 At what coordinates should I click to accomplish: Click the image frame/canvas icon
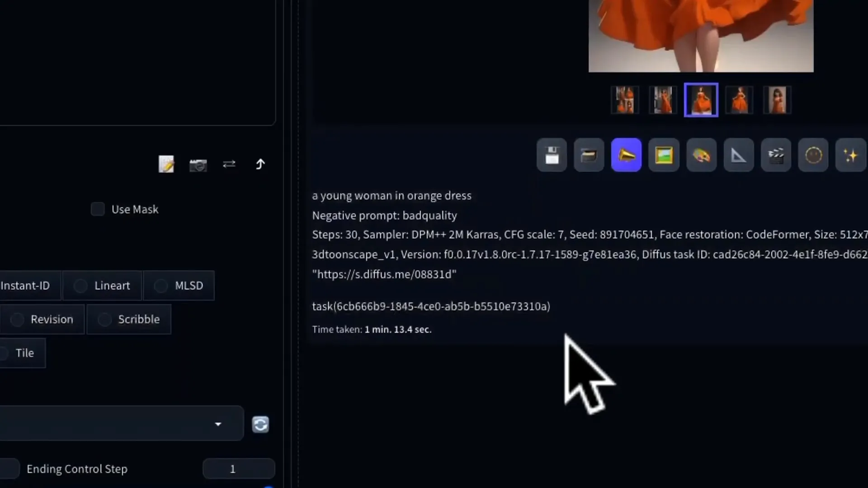pos(664,155)
